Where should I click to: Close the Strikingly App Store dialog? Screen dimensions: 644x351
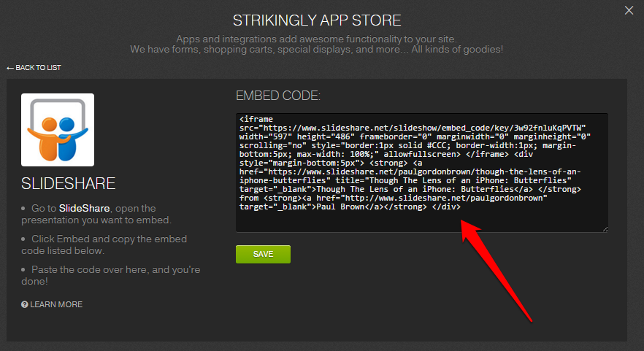click(x=629, y=10)
